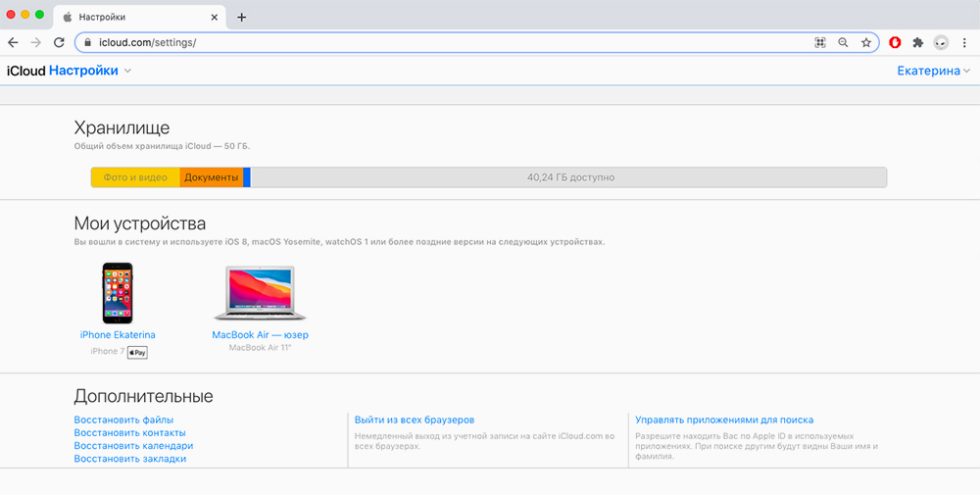Click the browser forward arrow
The image size is (980, 495).
pos(36,42)
